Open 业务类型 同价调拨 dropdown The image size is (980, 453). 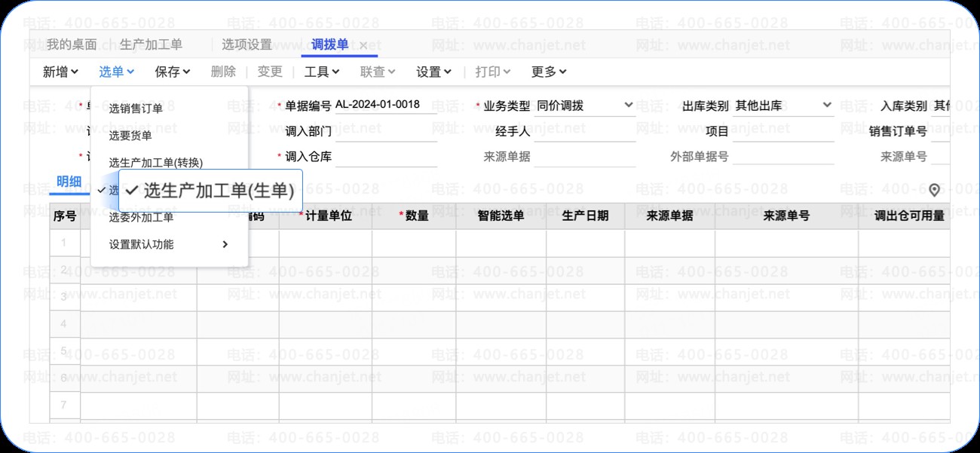[585, 106]
